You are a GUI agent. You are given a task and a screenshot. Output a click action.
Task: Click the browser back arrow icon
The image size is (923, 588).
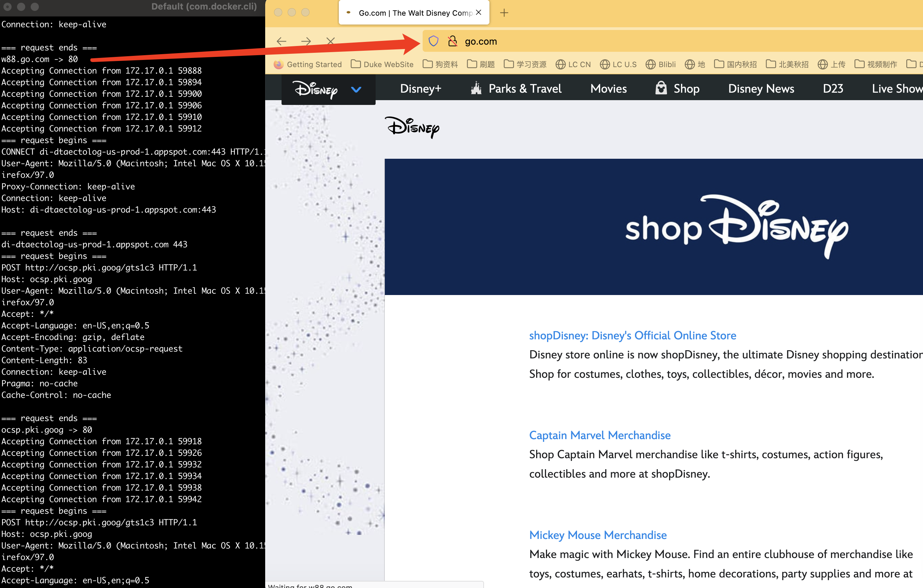pos(281,41)
